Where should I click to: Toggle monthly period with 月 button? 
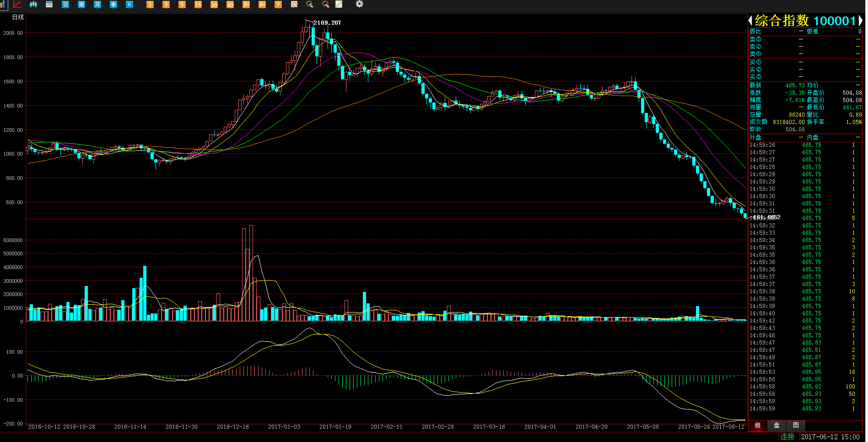(x=97, y=5)
